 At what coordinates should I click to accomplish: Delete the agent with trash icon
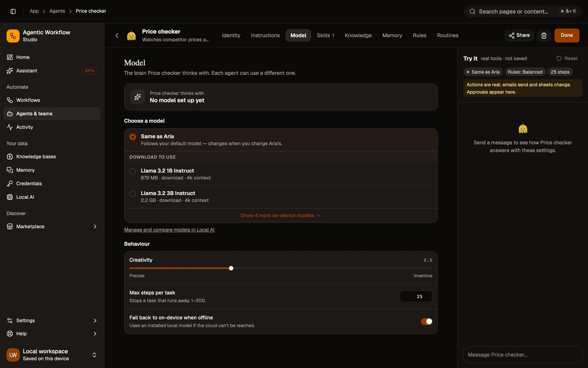(x=544, y=35)
